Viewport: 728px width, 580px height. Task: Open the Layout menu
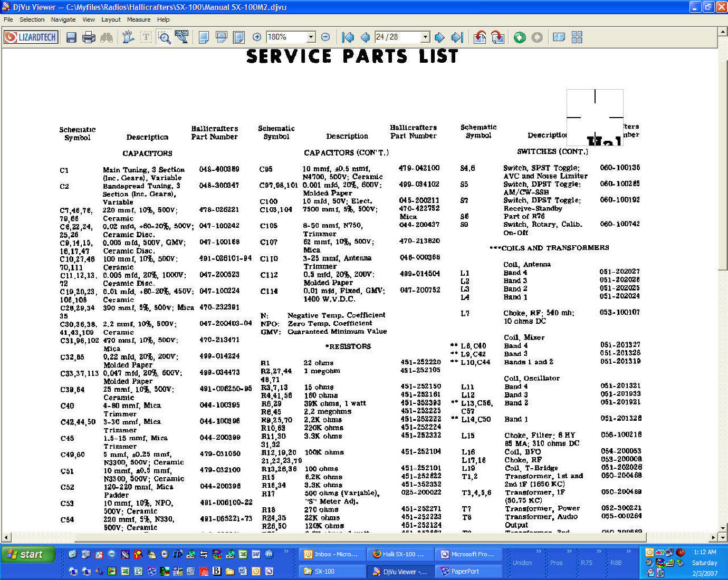(111, 20)
